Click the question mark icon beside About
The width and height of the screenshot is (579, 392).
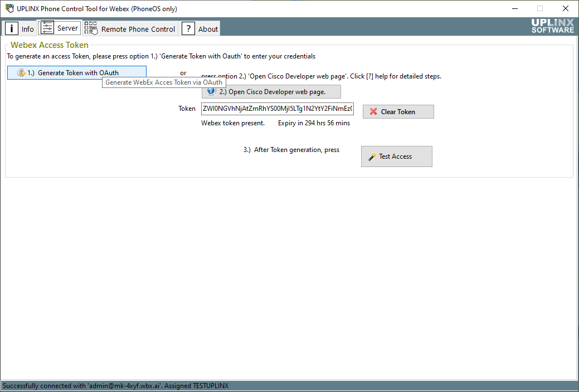point(188,29)
